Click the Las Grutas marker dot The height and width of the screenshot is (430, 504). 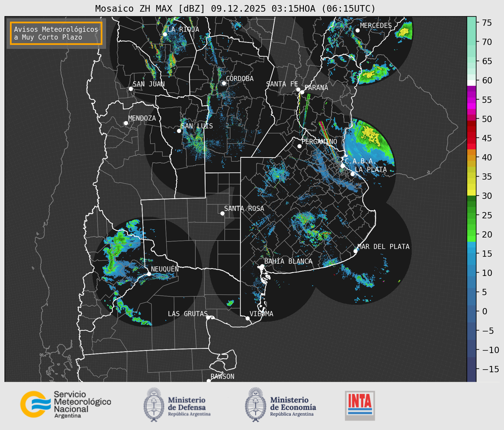click(208, 318)
